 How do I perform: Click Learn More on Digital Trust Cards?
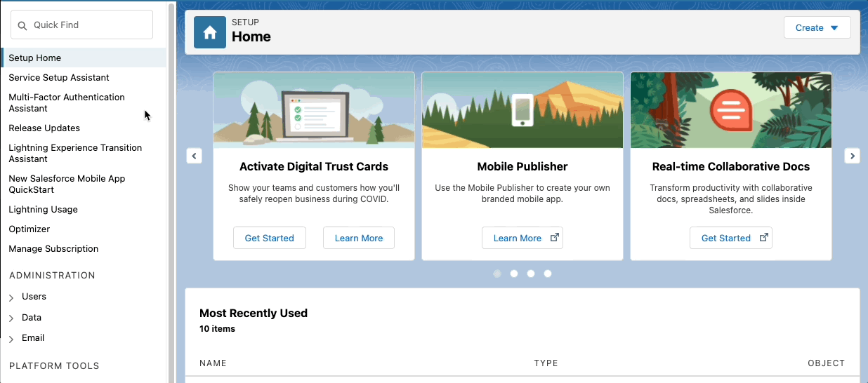coord(359,238)
